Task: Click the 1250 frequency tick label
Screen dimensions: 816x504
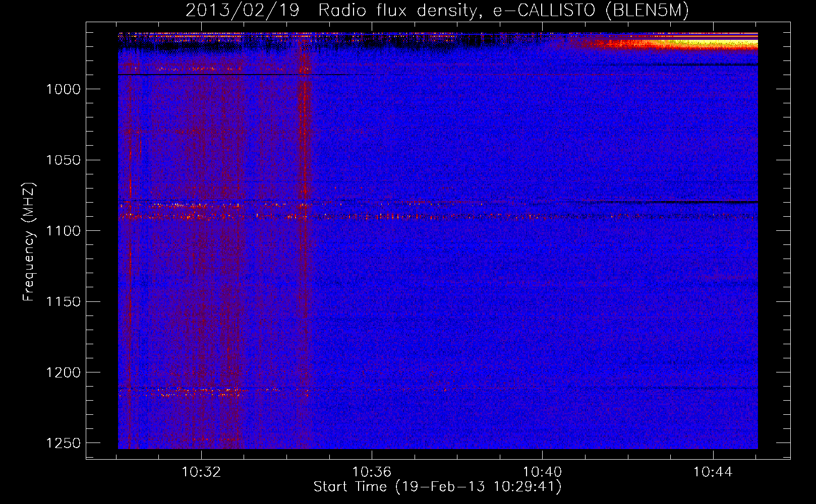Action: pos(63,443)
